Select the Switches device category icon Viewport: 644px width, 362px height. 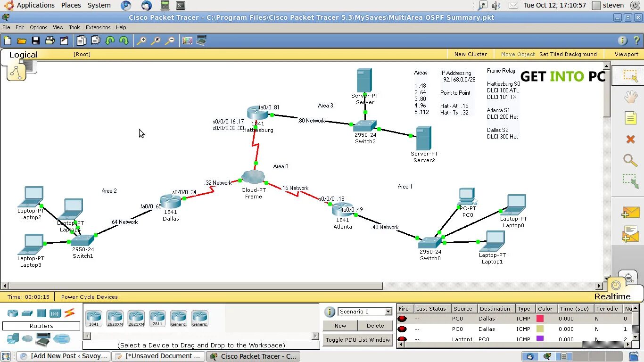[x=27, y=313]
